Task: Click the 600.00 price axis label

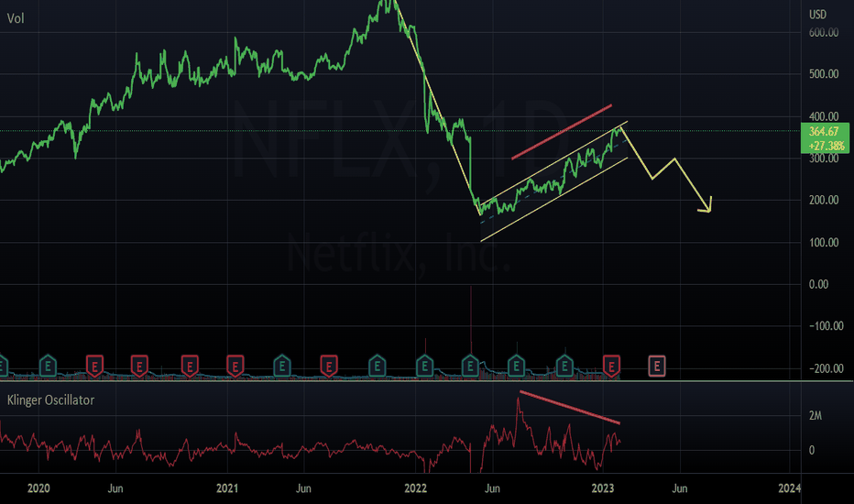Action: (x=824, y=33)
